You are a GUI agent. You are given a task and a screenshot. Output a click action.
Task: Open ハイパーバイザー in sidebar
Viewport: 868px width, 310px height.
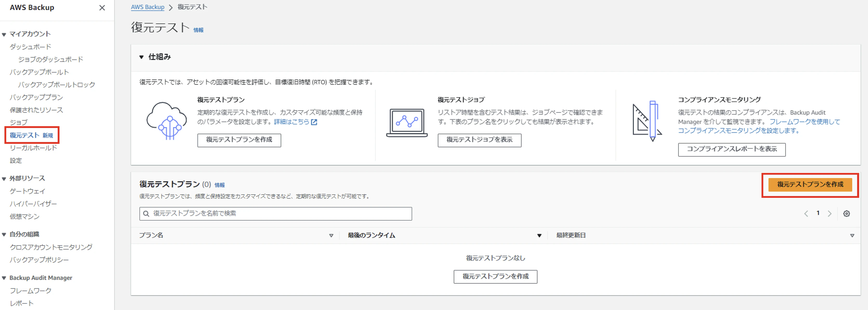coord(33,204)
